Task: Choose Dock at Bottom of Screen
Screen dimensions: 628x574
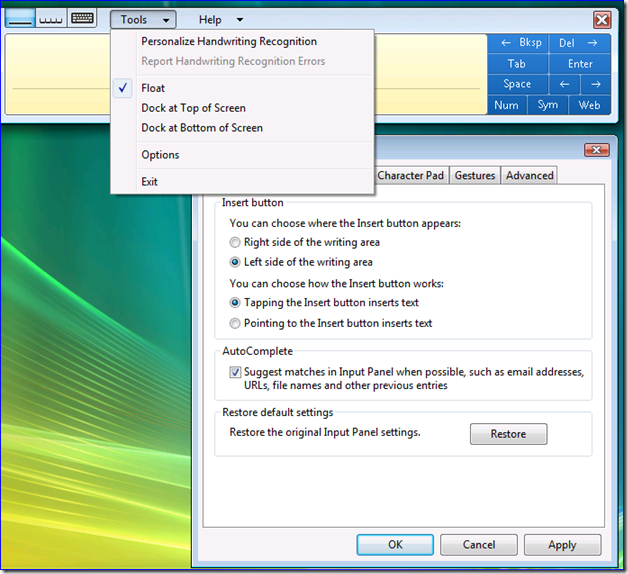Action: coord(243,128)
